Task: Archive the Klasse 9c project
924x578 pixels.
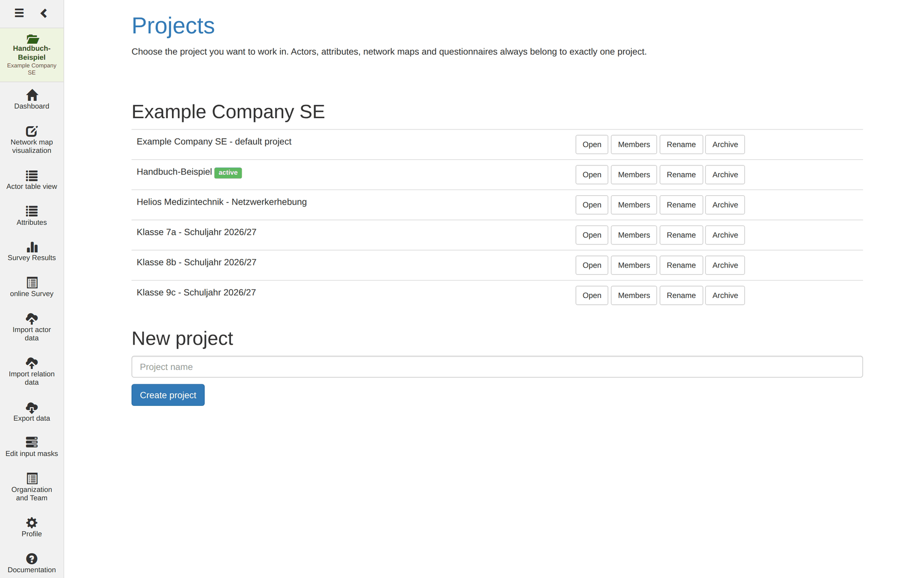Action: point(725,295)
